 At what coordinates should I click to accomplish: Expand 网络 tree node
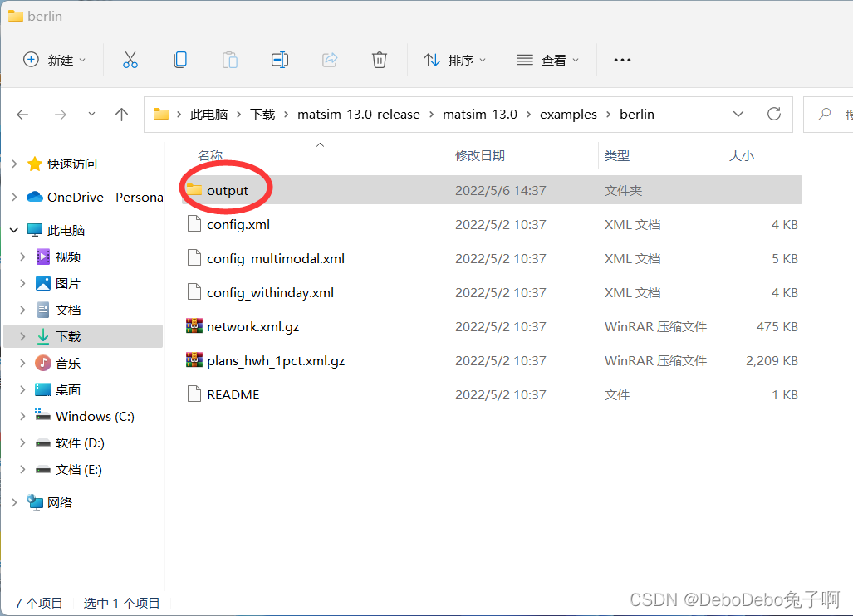point(15,502)
